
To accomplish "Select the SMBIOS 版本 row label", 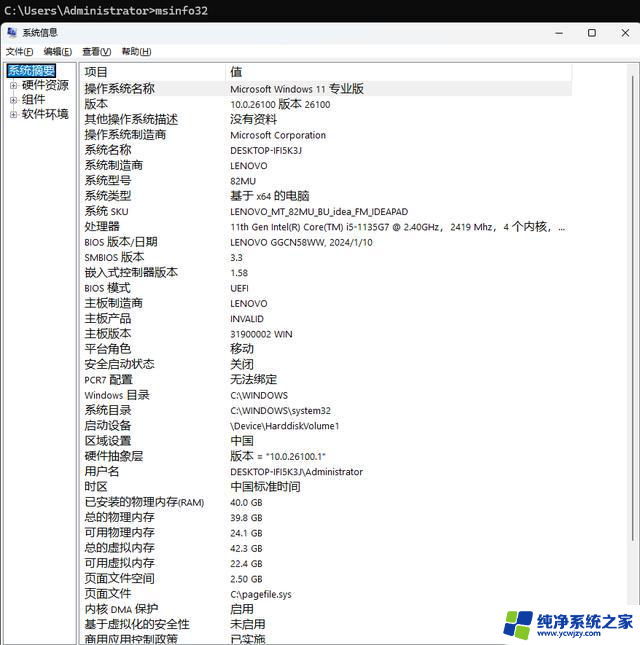I will click(114, 257).
